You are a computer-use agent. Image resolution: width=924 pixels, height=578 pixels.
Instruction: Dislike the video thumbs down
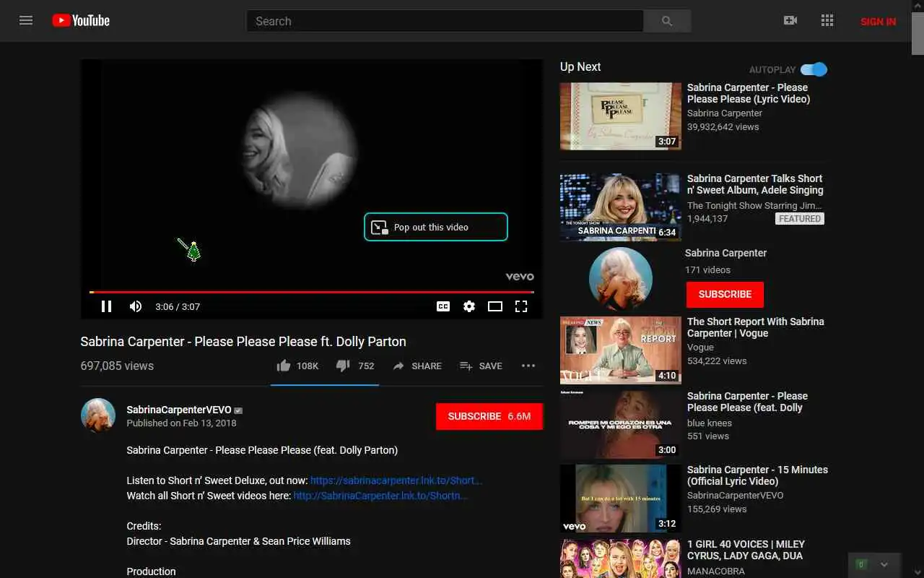[355, 366]
